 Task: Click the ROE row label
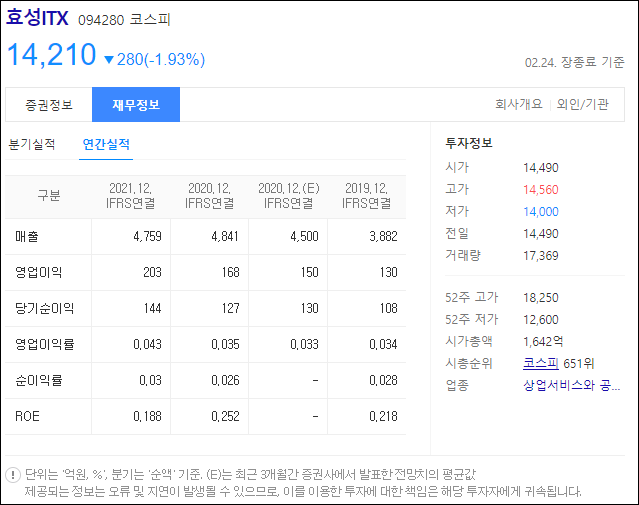[27, 416]
